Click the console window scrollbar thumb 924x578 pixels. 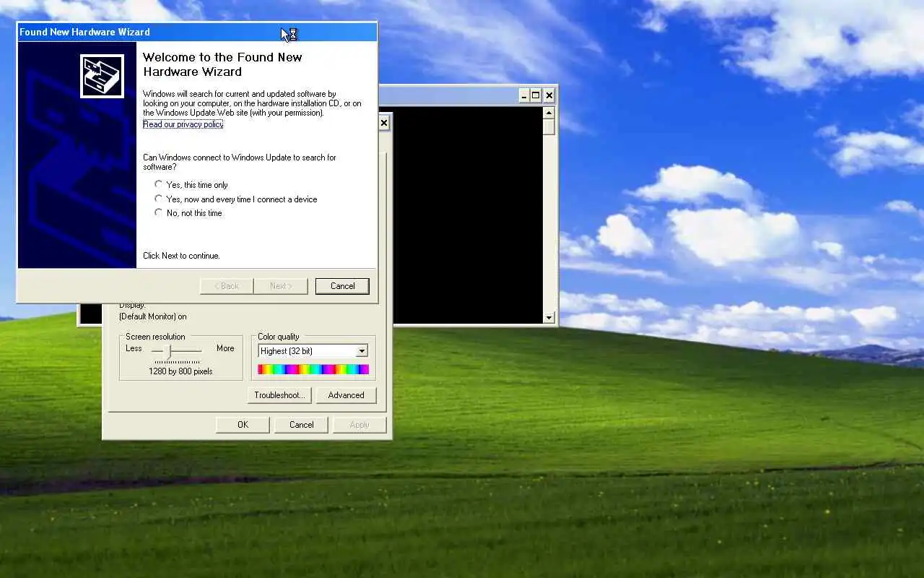point(549,126)
